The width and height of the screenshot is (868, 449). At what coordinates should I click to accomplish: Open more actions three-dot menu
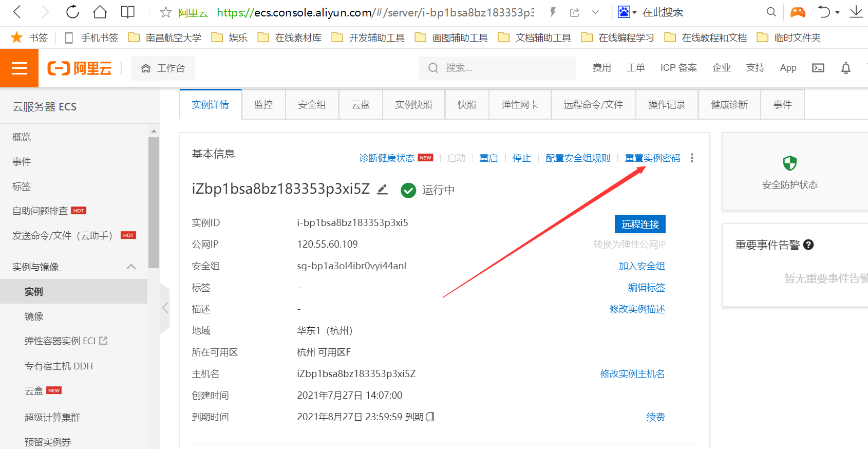[x=692, y=158]
